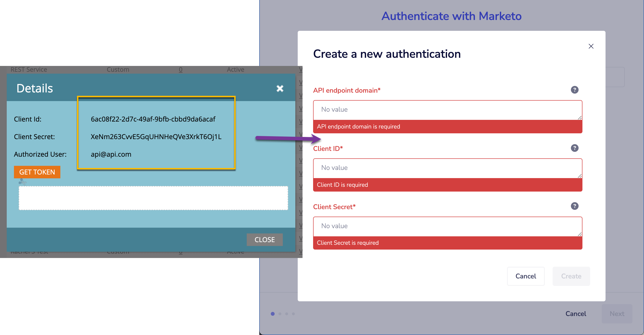The width and height of the screenshot is (644, 335).
Task: Open help for Client Secret field
Action: 575,206
